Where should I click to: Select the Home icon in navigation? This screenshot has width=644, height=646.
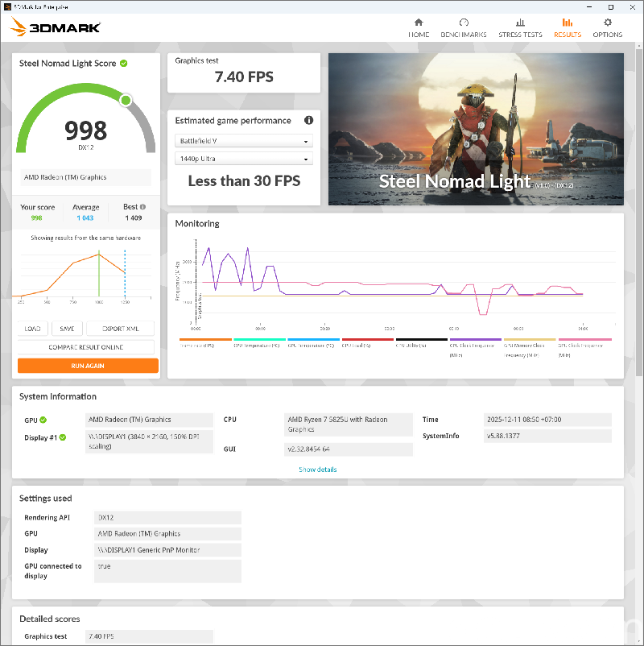pyautogui.click(x=419, y=26)
